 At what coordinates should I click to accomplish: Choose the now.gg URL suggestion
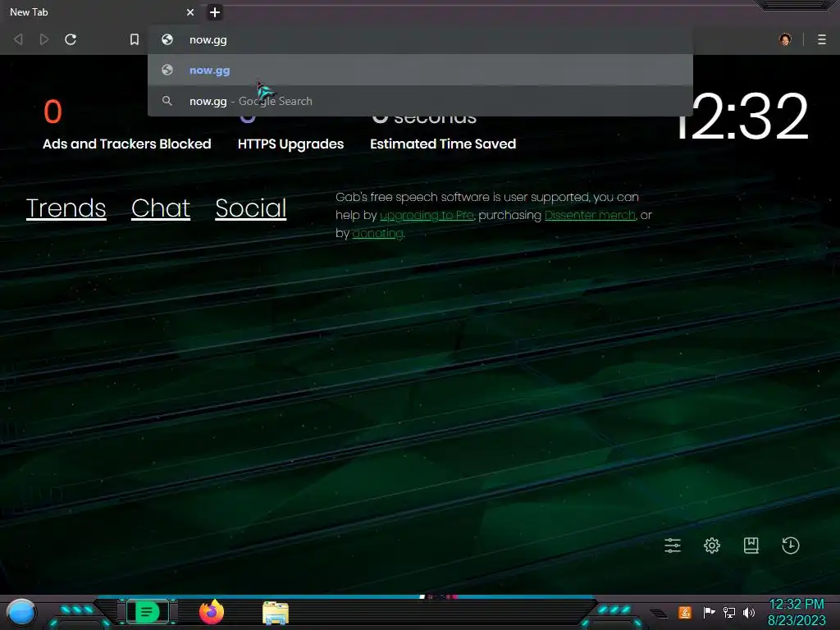pos(420,71)
